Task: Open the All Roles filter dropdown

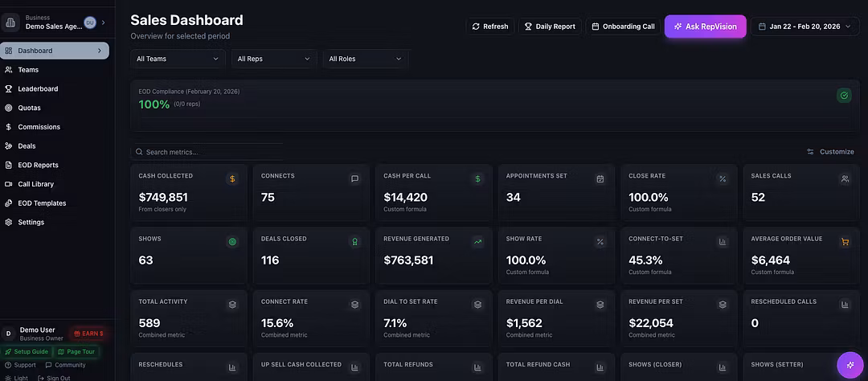Action: point(365,59)
